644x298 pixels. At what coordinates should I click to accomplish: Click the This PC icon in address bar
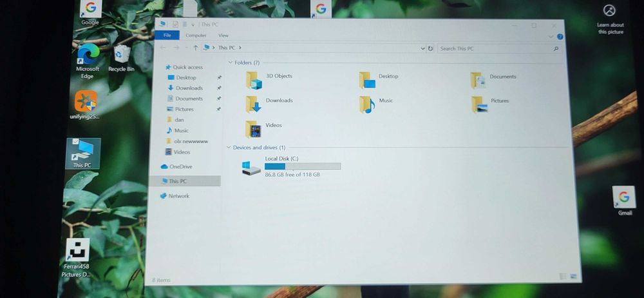point(207,48)
